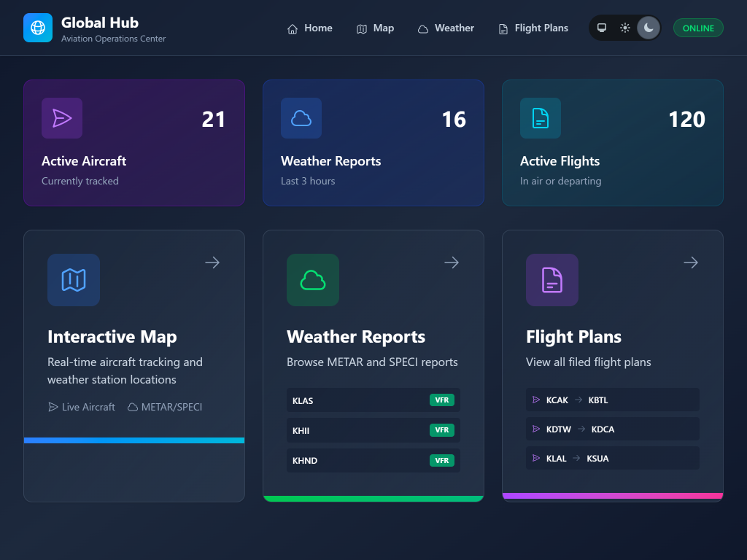The image size is (747, 560).
Task: Click the ONLINE status badge
Action: [698, 28]
